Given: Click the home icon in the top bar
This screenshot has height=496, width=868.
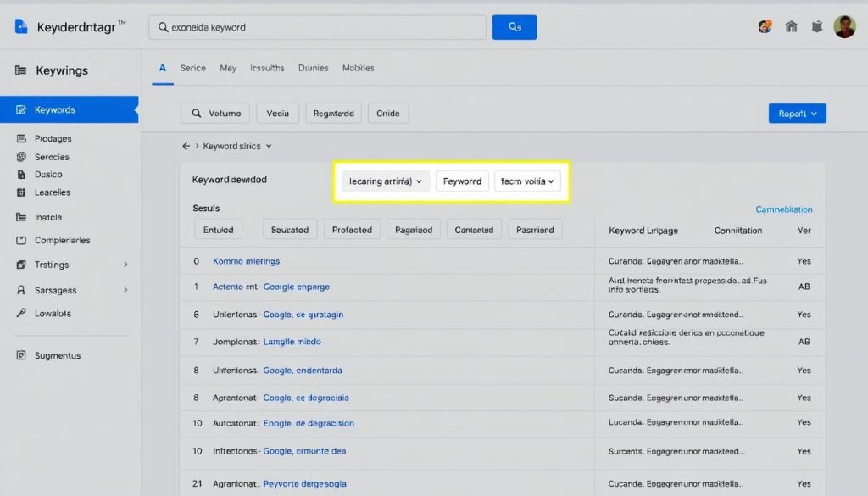Looking at the screenshot, I should click(791, 26).
